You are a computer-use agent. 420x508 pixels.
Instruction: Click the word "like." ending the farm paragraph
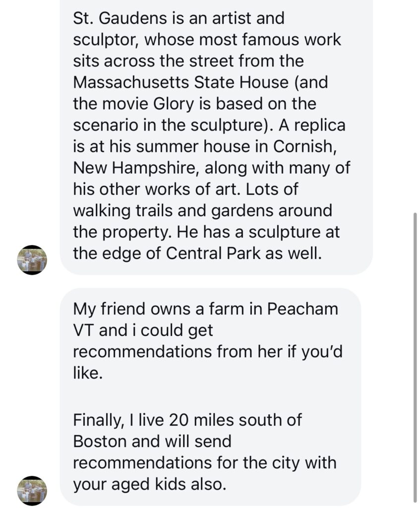88,373
